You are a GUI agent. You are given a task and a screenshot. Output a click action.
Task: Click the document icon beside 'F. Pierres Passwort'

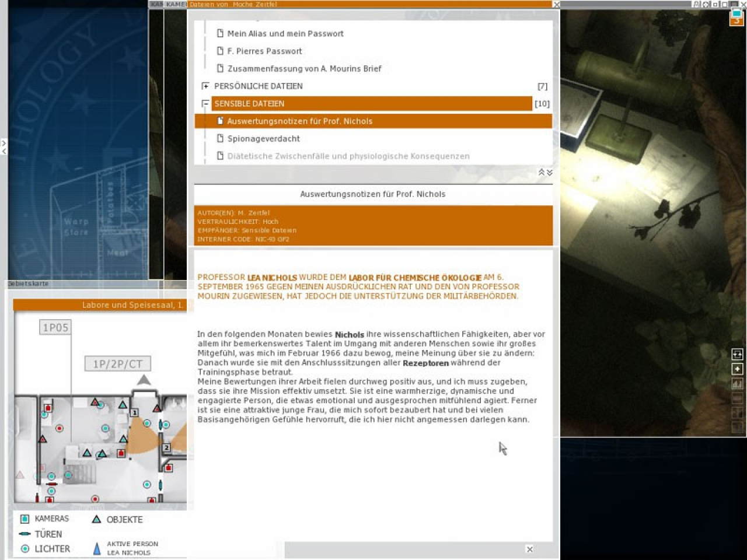(220, 51)
